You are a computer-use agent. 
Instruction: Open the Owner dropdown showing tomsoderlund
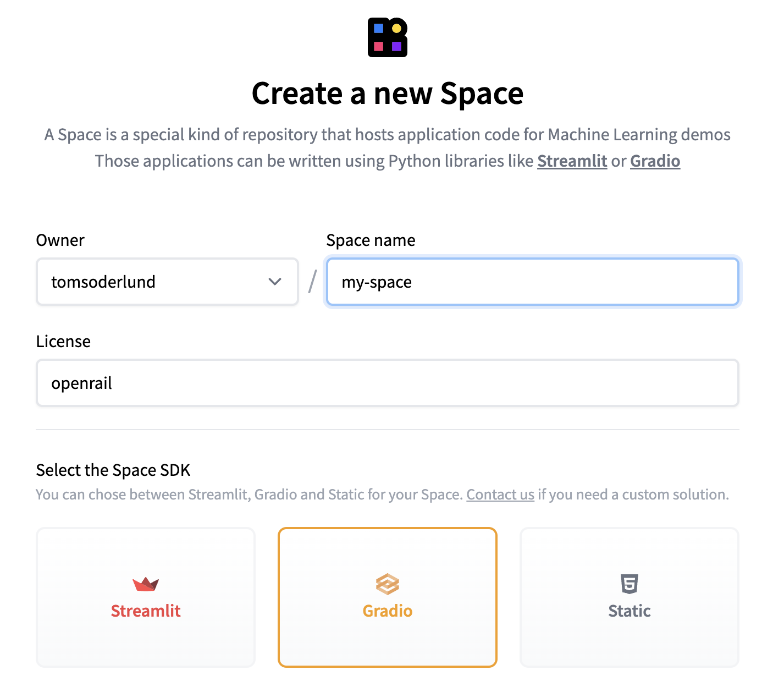pyautogui.click(x=167, y=282)
